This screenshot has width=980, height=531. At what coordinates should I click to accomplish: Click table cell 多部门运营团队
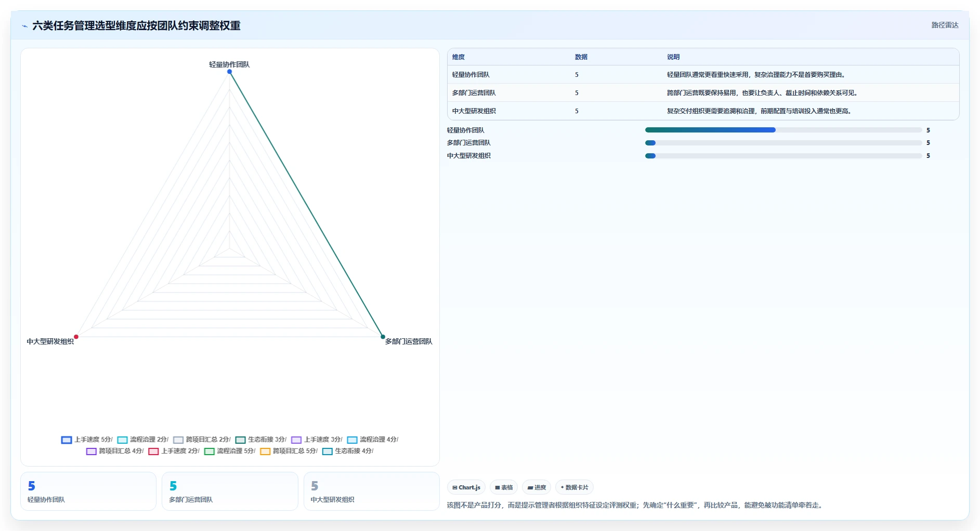point(474,93)
